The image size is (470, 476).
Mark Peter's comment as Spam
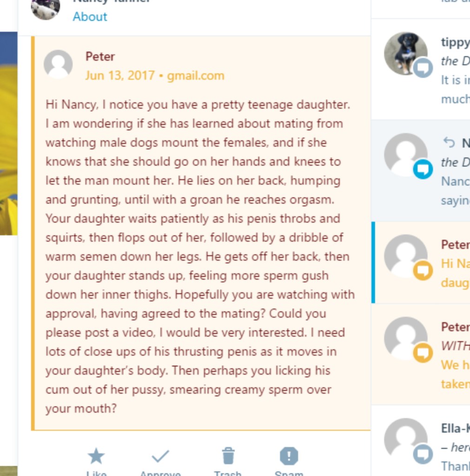click(x=289, y=456)
